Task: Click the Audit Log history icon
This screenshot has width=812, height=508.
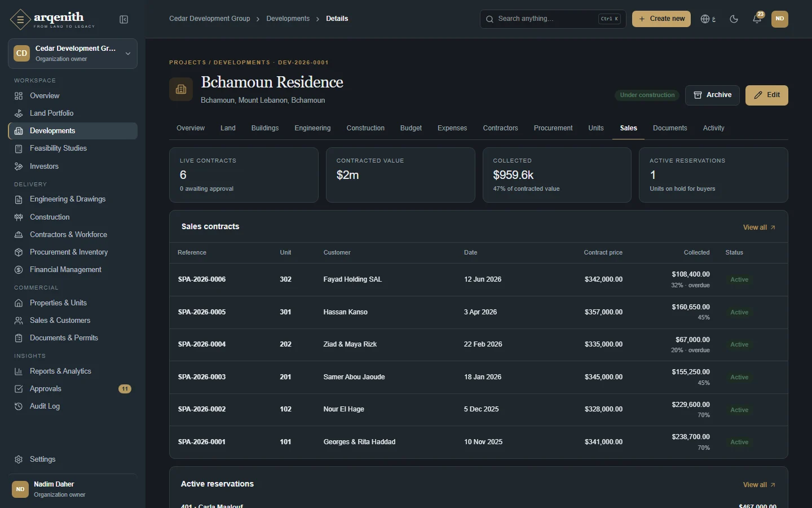Action: pyautogui.click(x=19, y=406)
